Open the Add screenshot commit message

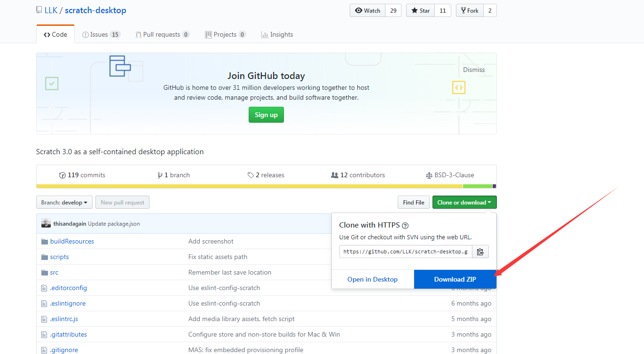pos(211,241)
